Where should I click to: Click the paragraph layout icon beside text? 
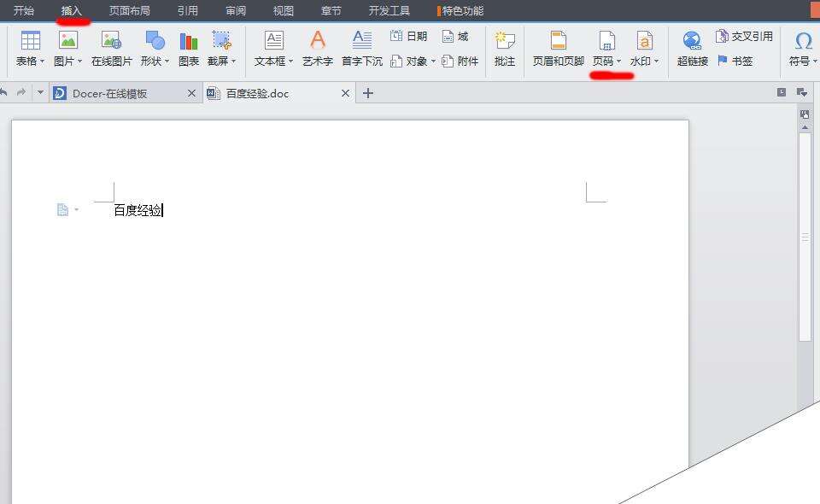click(62, 209)
